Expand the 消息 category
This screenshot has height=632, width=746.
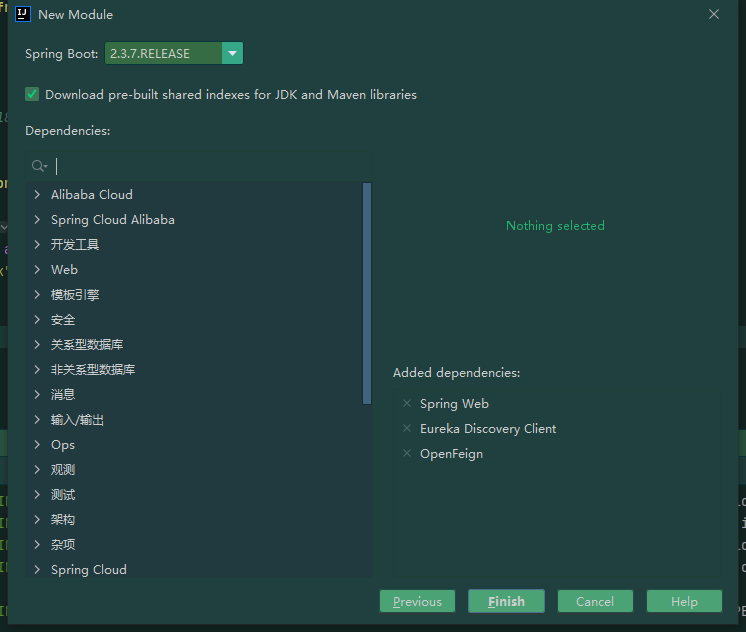(37, 394)
